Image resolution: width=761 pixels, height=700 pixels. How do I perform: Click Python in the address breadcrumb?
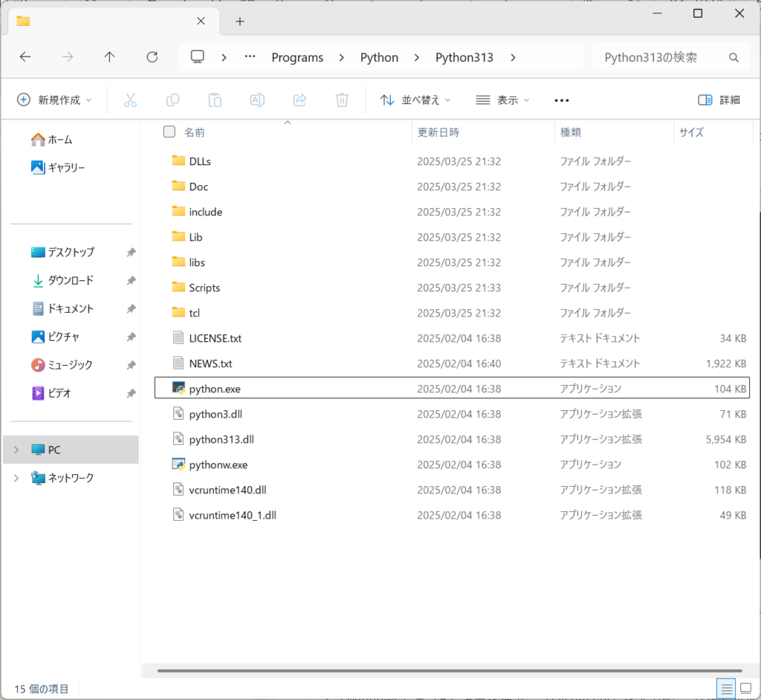click(x=379, y=58)
